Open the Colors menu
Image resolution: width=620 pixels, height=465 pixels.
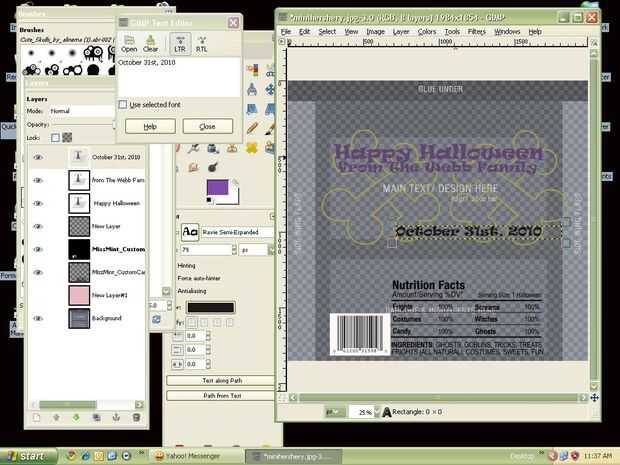[427, 32]
